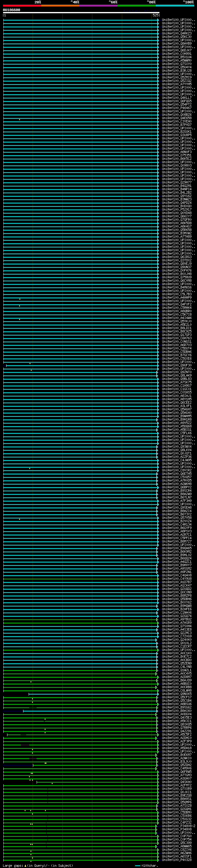
Task: Click the UniRef100_A8WW65 label
Action: pos(177,846)
